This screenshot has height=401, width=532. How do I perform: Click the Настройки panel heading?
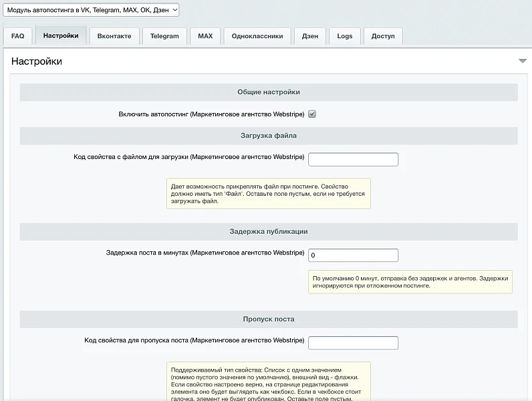[37, 61]
